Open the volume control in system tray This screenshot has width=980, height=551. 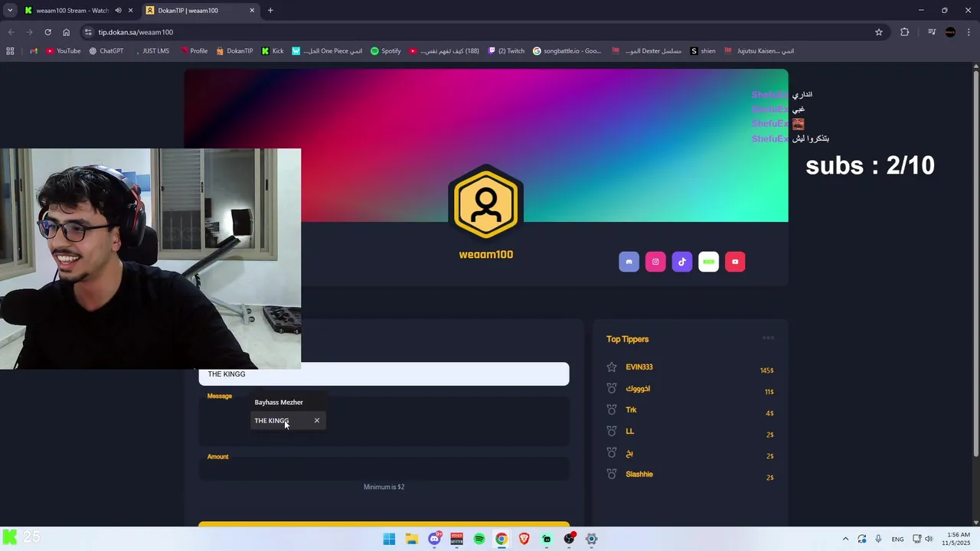point(929,539)
